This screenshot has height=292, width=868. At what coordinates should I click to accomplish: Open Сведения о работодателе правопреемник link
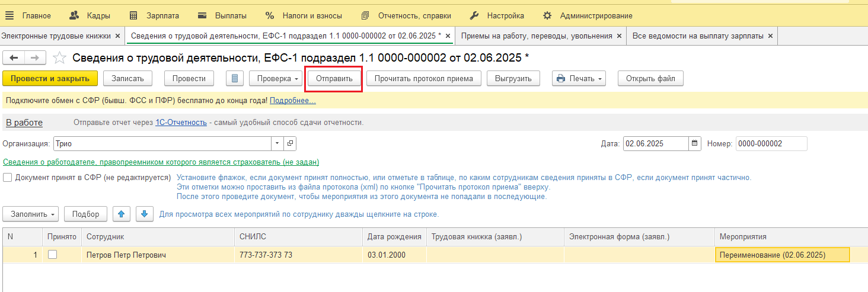(x=161, y=162)
